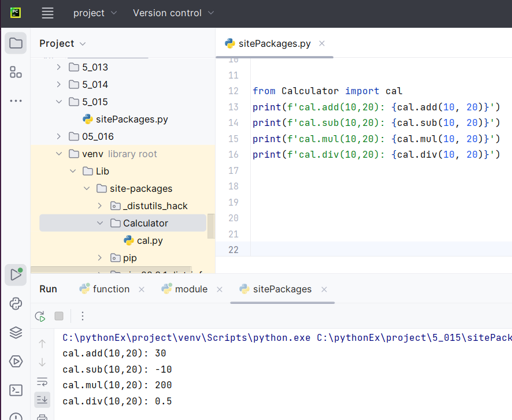512x420 pixels.
Task: Open the Run tool window icon
Action: coord(16,275)
